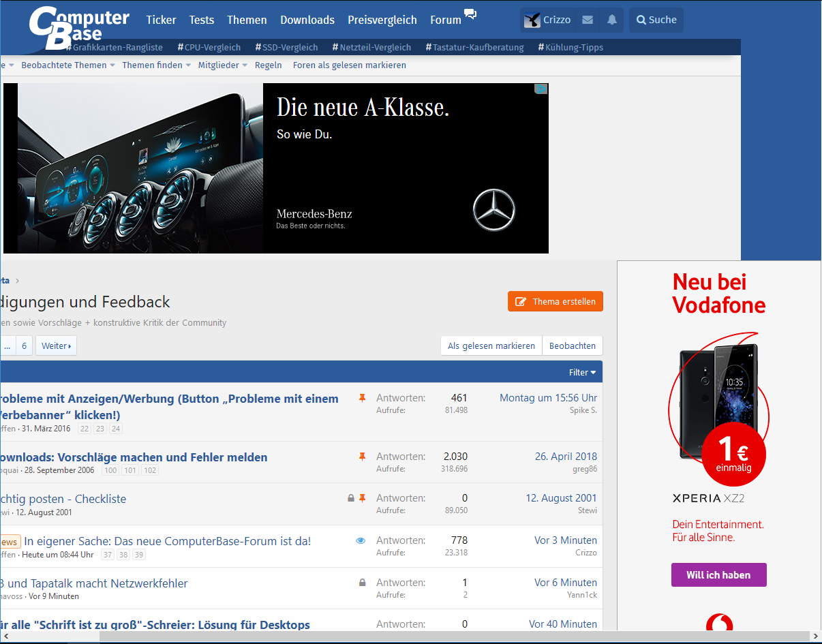
Task: Open 'In eigener Sache' news thread
Action: (168, 541)
